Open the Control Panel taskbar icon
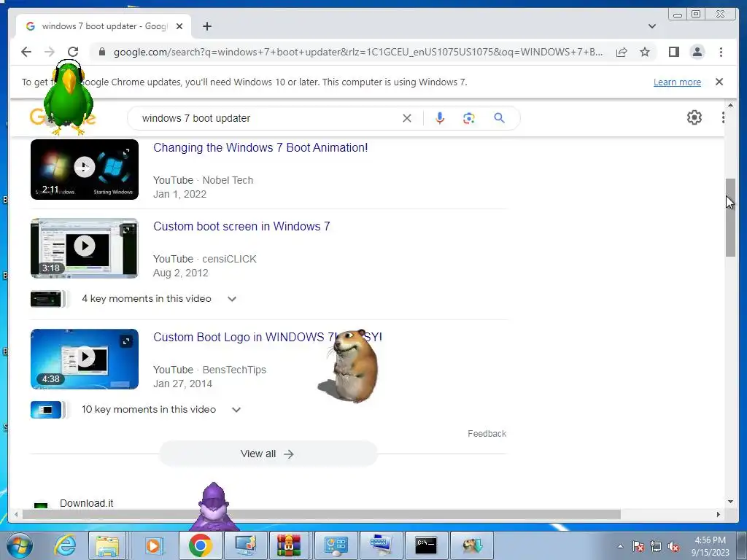 click(x=336, y=545)
